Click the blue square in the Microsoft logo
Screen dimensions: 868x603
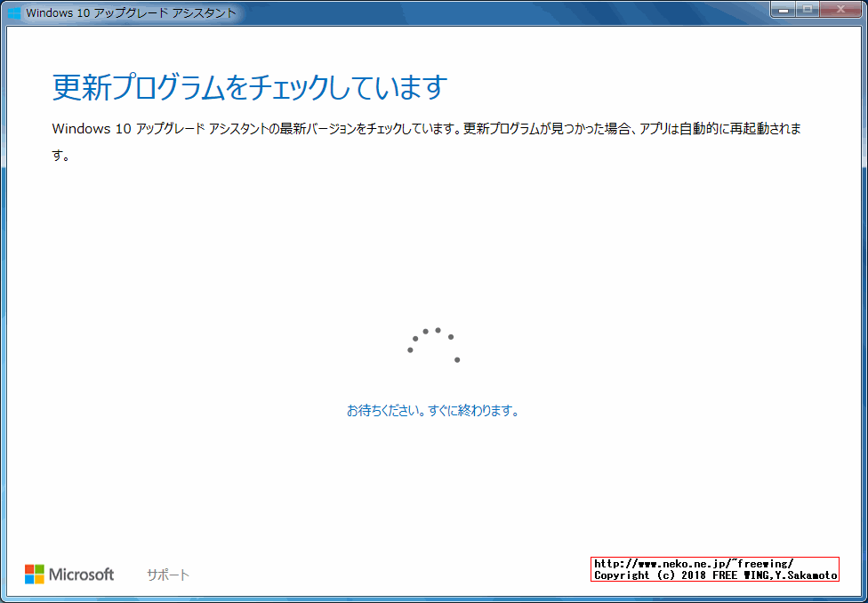(x=29, y=579)
